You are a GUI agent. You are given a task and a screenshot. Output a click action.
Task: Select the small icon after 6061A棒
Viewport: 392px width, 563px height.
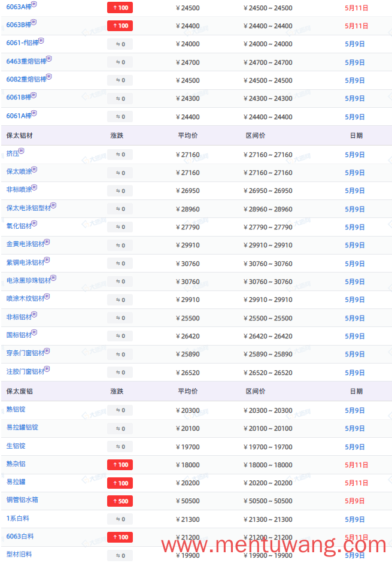34,113
